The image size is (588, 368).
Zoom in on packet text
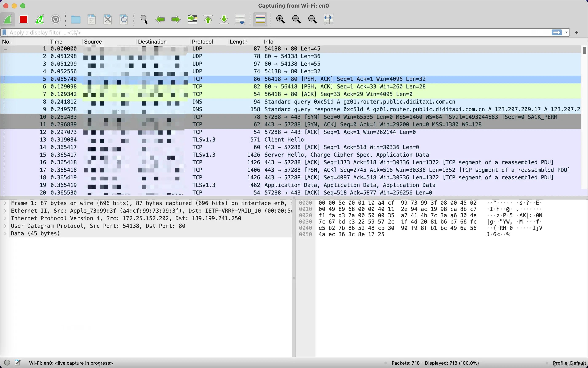tap(280, 20)
